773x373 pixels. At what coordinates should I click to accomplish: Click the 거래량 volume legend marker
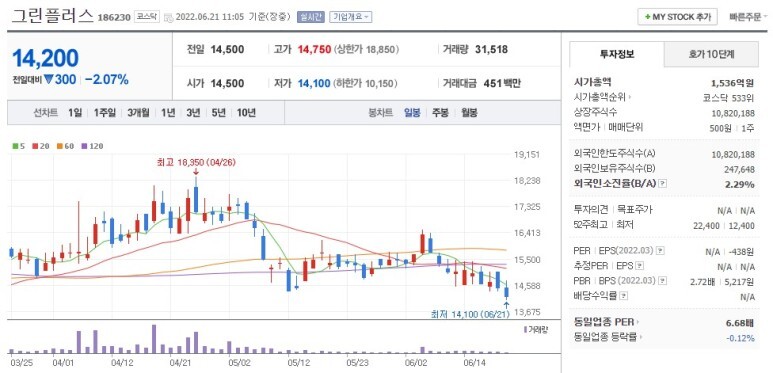pyautogui.click(x=526, y=329)
